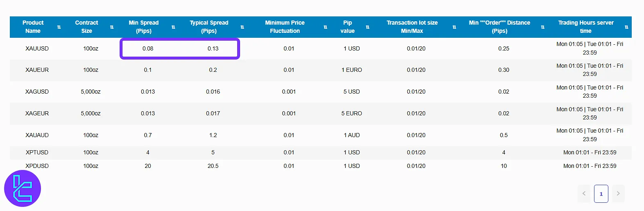Viewport: 644px width, 211px height.
Task: Click the purple logo icon at bottom left
Action: tap(23, 188)
